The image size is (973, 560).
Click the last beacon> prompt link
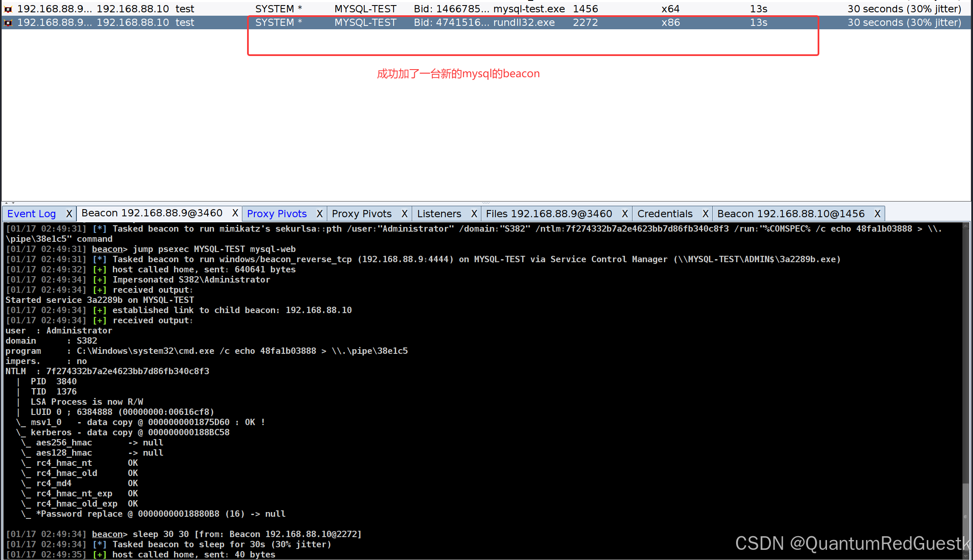pyautogui.click(x=107, y=534)
